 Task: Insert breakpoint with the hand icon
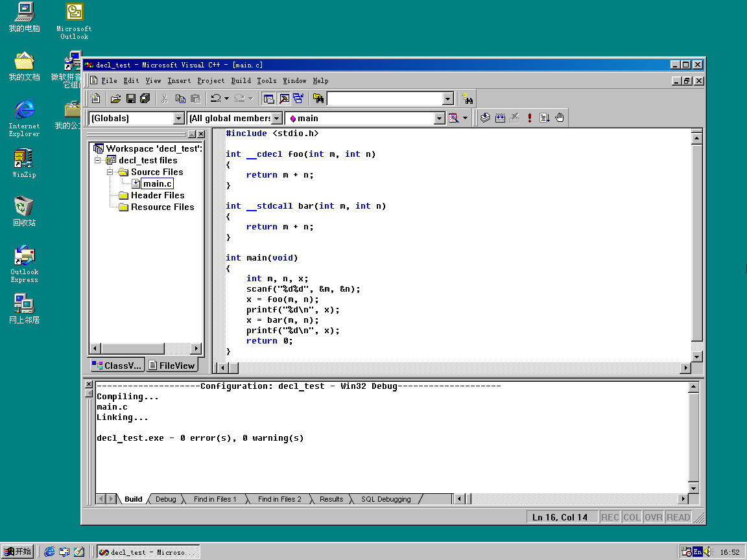[560, 118]
